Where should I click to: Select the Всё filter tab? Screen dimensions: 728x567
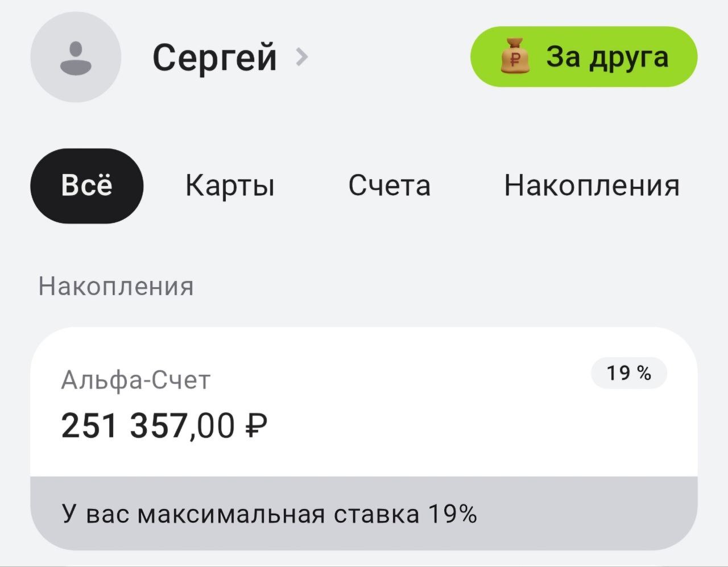coord(86,185)
